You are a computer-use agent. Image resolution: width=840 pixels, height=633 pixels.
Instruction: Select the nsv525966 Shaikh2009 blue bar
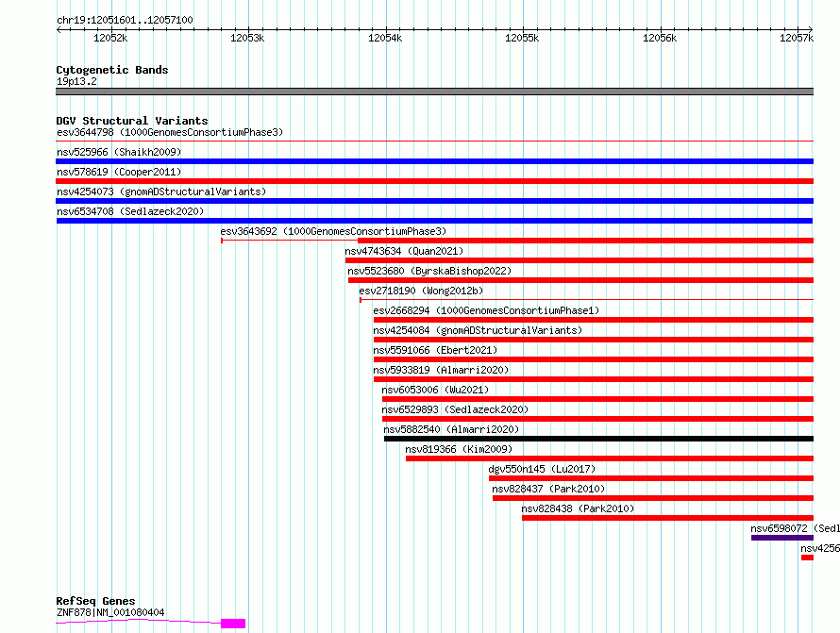[x=434, y=161]
